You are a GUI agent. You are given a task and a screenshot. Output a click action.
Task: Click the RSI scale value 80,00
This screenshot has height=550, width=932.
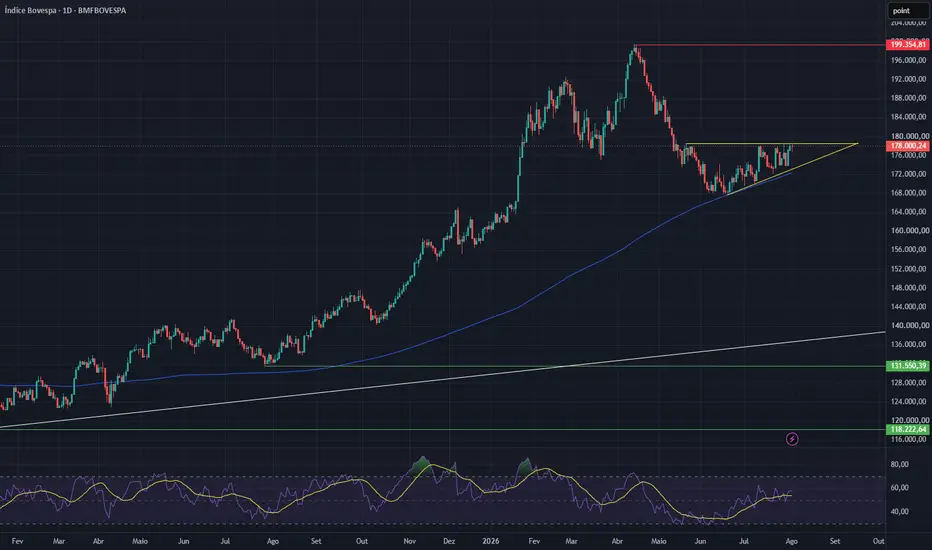900,464
